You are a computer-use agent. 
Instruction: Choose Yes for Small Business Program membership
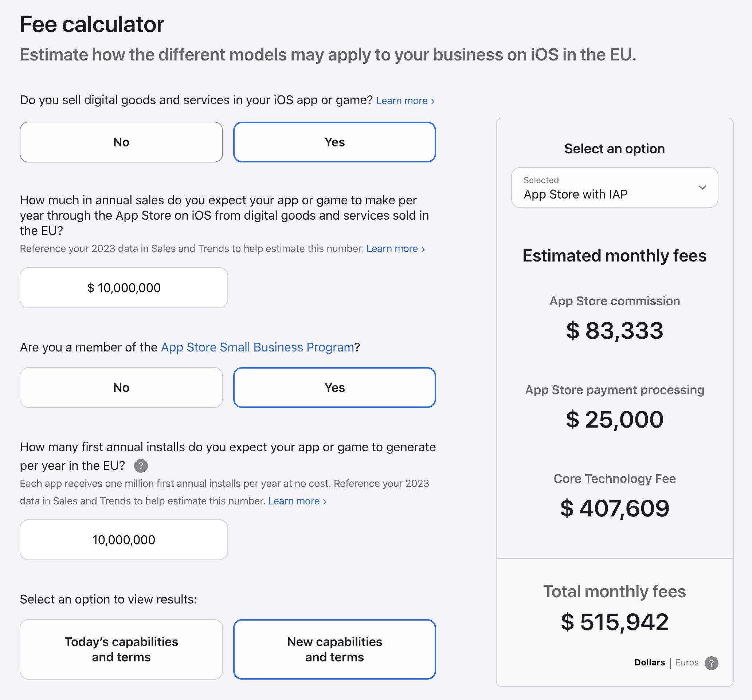pyautogui.click(x=334, y=388)
